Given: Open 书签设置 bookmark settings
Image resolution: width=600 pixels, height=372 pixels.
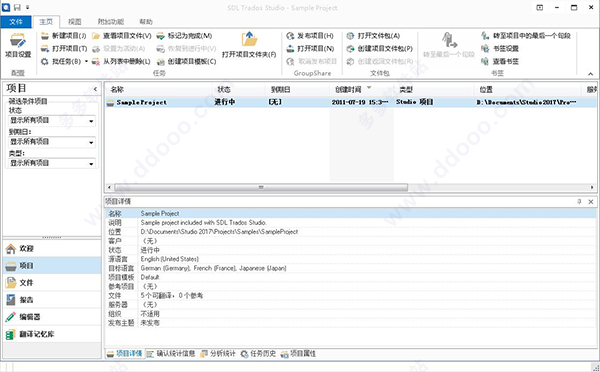Looking at the screenshot, I should 500,49.
